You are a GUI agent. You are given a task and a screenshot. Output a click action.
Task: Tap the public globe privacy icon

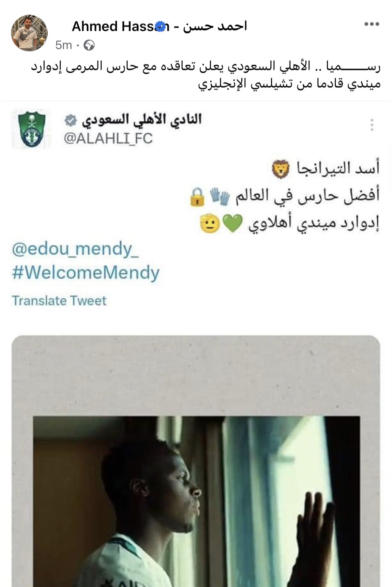[x=89, y=45]
